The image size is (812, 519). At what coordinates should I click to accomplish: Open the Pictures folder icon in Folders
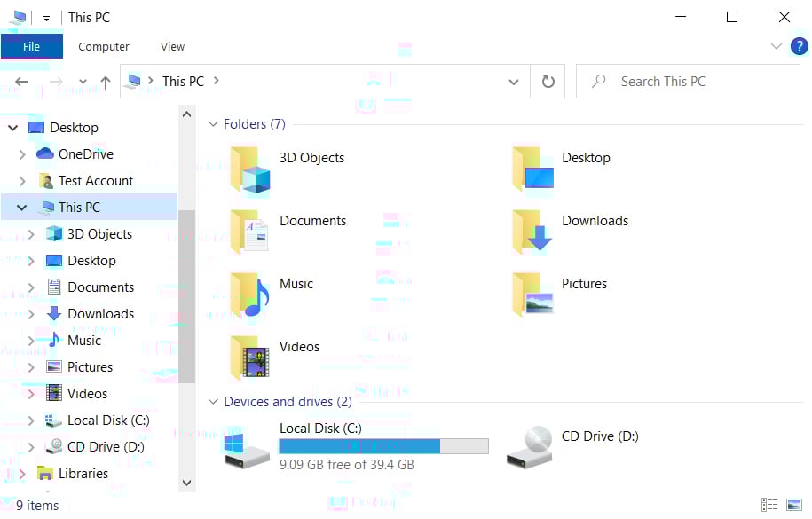pyautogui.click(x=532, y=295)
